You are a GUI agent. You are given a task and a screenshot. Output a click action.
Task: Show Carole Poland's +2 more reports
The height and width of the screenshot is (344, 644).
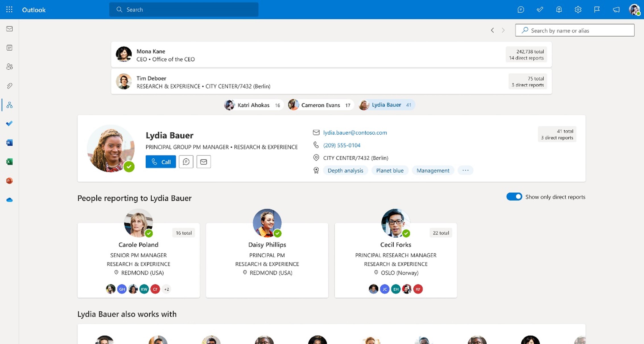point(166,289)
